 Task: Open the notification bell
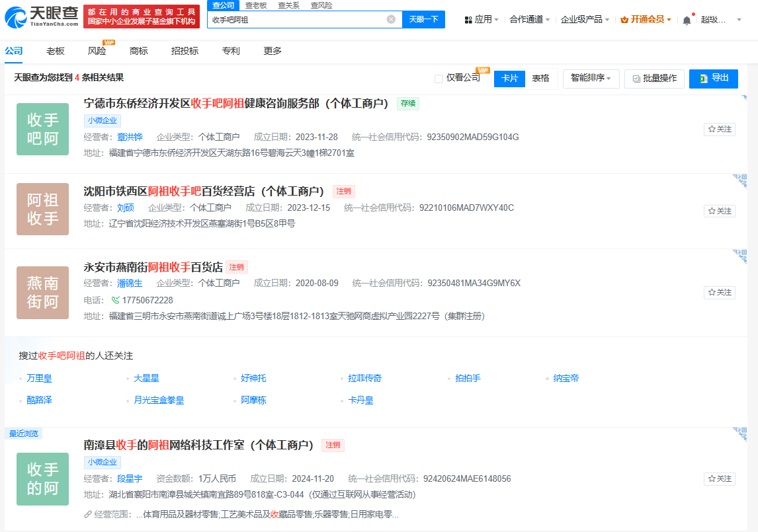[687, 20]
